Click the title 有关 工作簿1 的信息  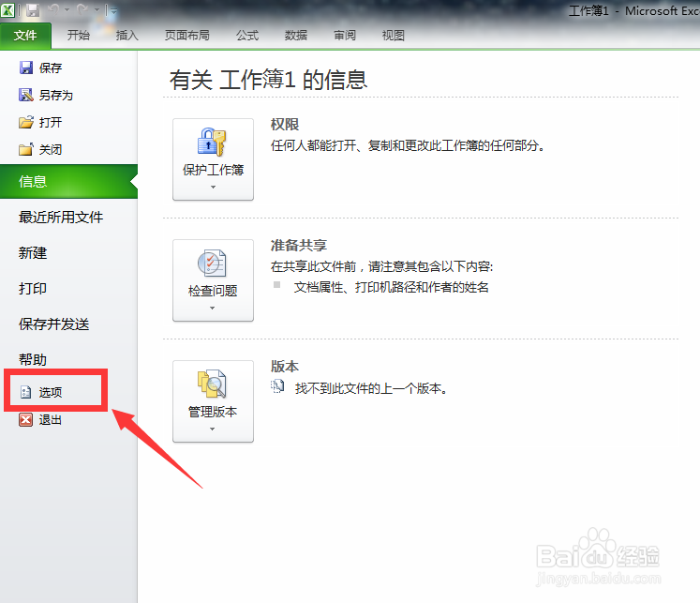pyautogui.click(x=268, y=80)
